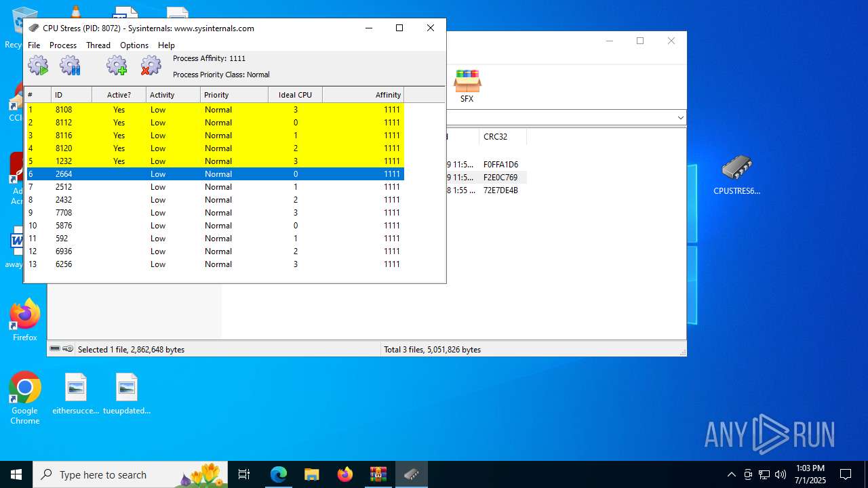Select highlighted thread row with ID 2664

pyautogui.click(x=214, y=174)
